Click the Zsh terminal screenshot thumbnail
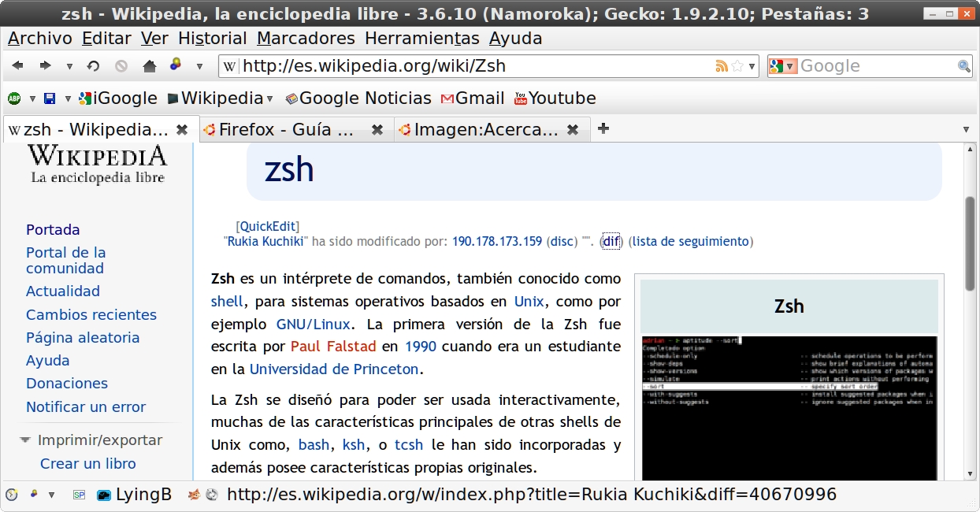 click(x=789, y=408)
